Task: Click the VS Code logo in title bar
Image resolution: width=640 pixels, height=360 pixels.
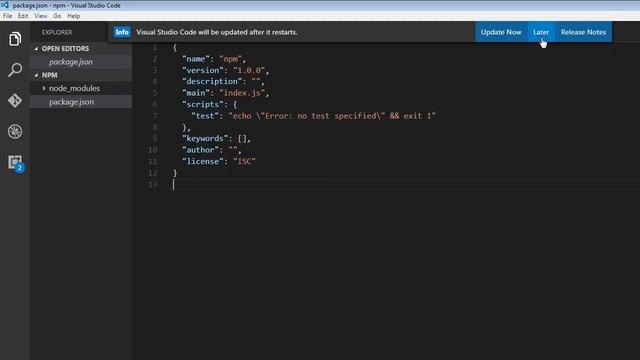Action: (5, 5)
